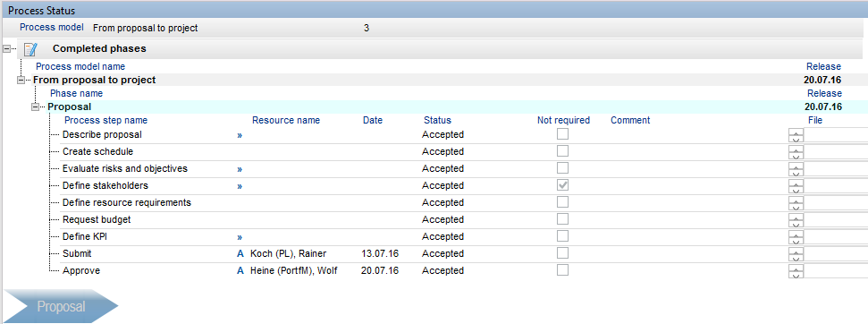Toggle Not required for Submit step
Image resolution: width=868 pixels, height=324 pixels.
pyautogui.click(x=562, y=253)
